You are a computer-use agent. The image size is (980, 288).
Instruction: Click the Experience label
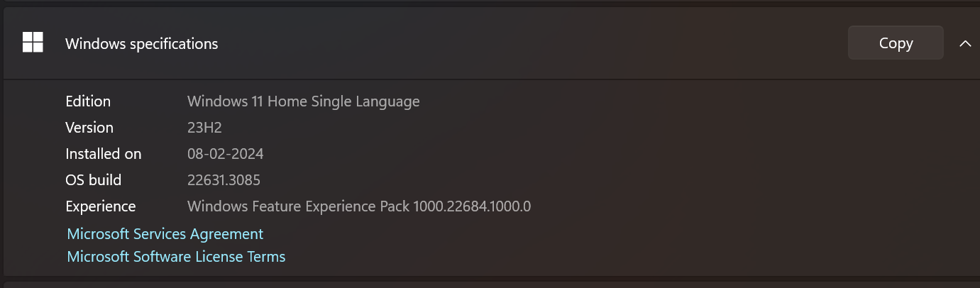click(100, 206)
